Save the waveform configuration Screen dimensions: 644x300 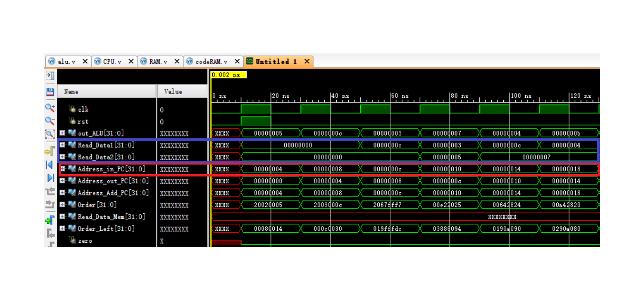pyautogui.click(x=50, y=91)
